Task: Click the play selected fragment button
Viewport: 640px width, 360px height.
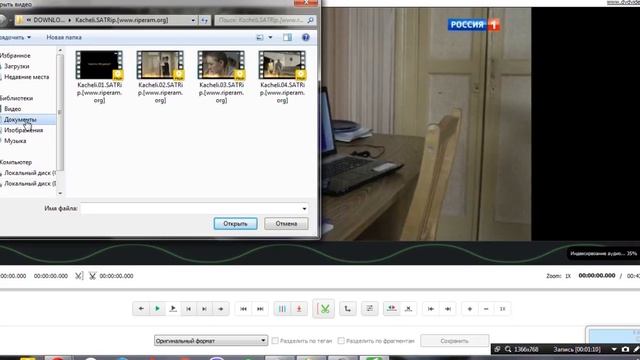Action: coord(173,309)
